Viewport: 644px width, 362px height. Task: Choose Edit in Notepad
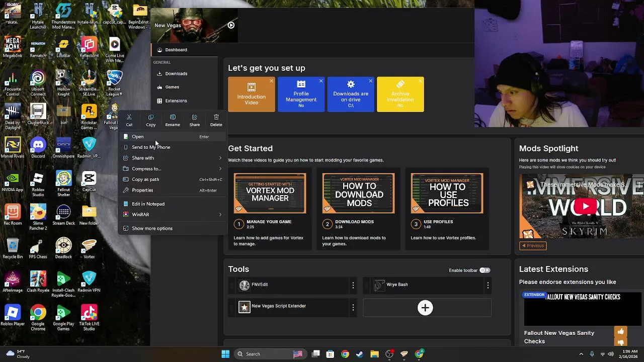pos(172,204)
